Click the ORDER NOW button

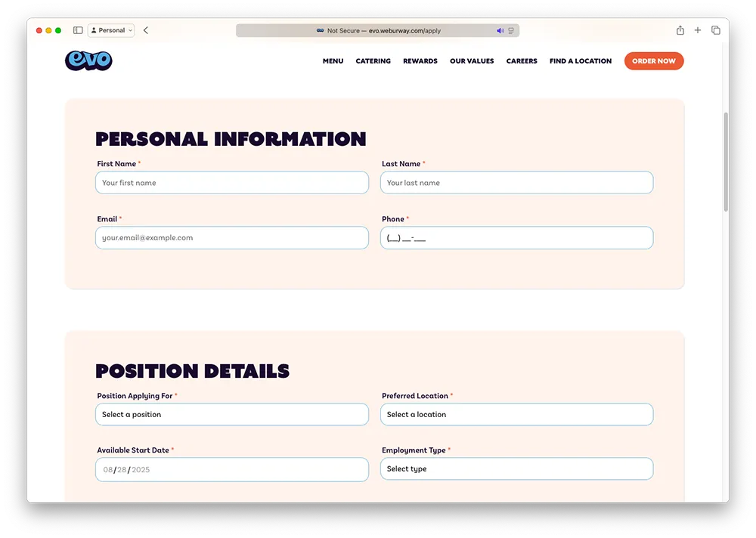pyautogui.click(x=653, y=61)
